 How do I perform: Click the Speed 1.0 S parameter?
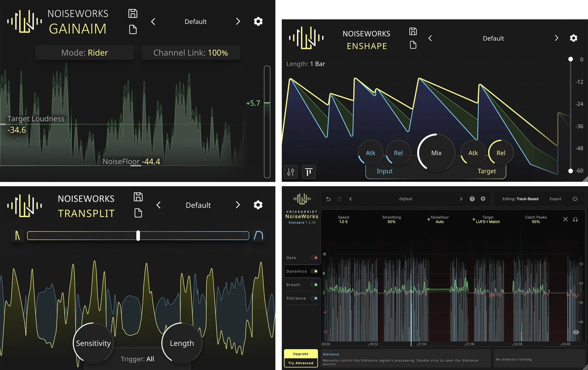click(343, 219)
